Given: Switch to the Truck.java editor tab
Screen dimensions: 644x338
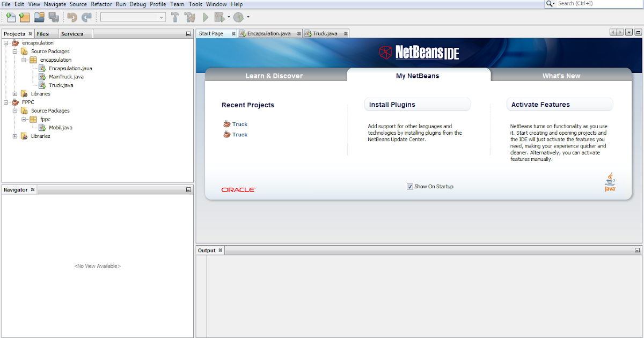Looking at the screenshot, I should click(x=326, y=33).
